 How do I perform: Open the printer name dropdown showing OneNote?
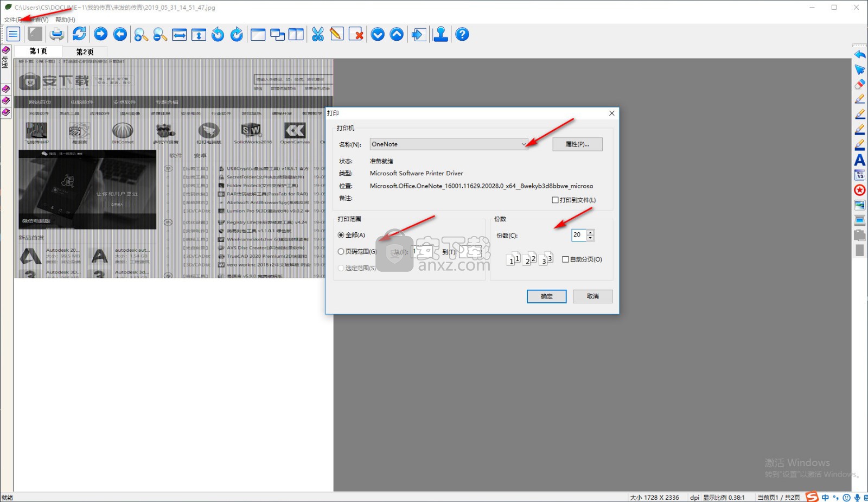tap(449, 144)
